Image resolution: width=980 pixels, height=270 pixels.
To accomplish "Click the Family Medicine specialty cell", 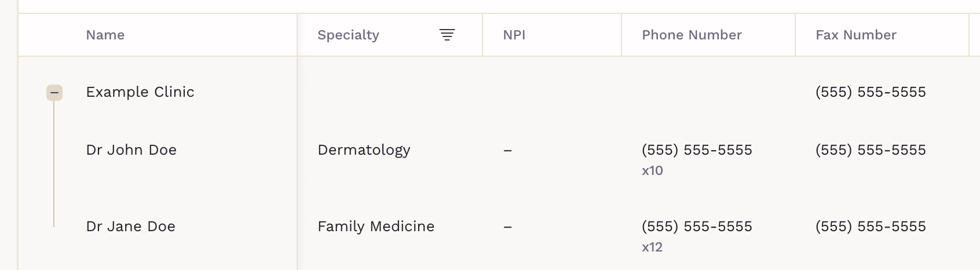I will point(376,227).
